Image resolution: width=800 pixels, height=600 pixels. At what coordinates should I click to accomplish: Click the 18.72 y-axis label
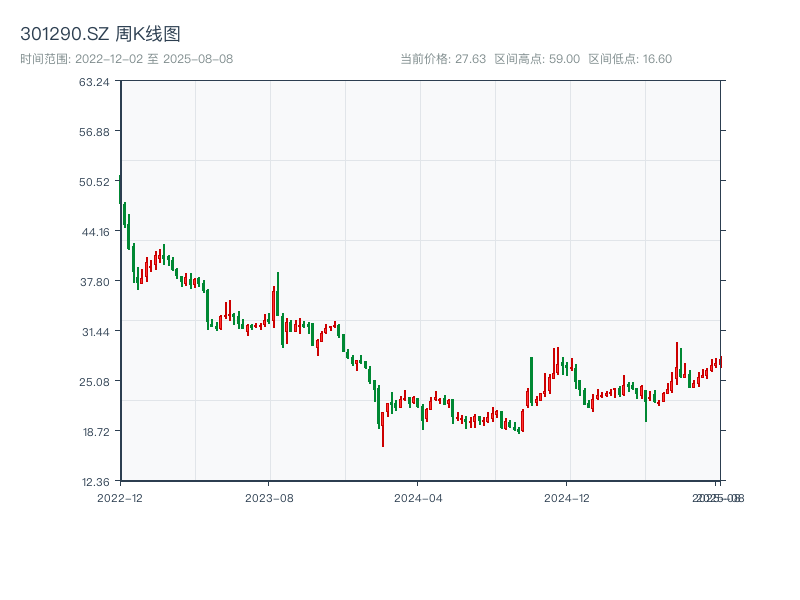click(x=94, y=432)
